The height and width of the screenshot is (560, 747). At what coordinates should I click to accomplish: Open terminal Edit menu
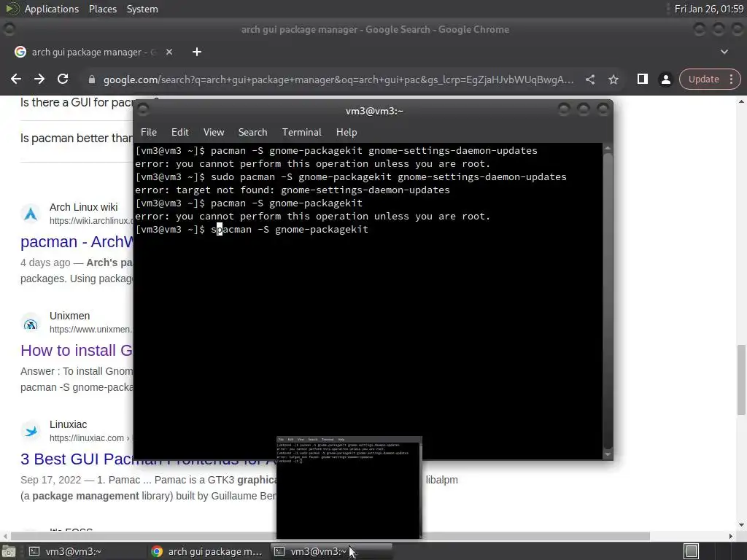click(179, 132)
